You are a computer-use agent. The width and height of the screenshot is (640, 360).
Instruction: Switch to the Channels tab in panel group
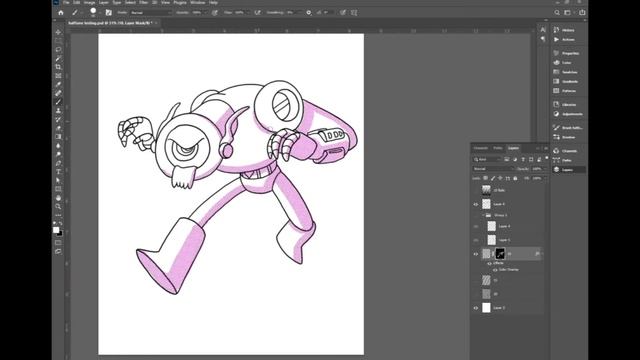481,148
